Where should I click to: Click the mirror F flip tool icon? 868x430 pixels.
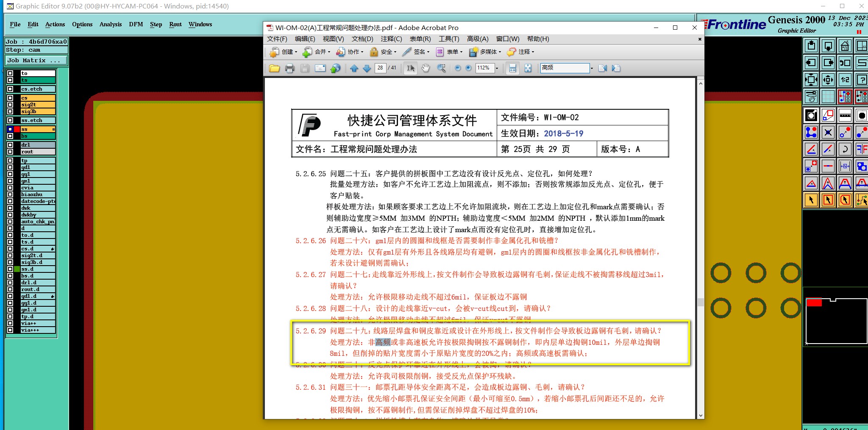coord(861,149)
